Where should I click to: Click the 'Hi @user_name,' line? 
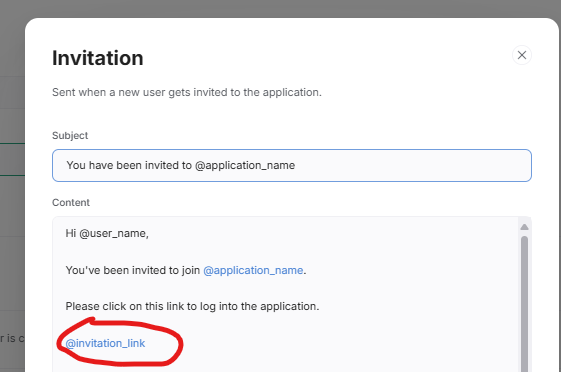[107, 233]
